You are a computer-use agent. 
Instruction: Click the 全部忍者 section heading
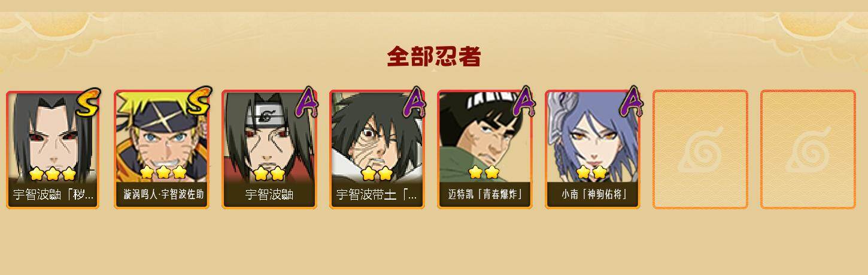point(434,57)
